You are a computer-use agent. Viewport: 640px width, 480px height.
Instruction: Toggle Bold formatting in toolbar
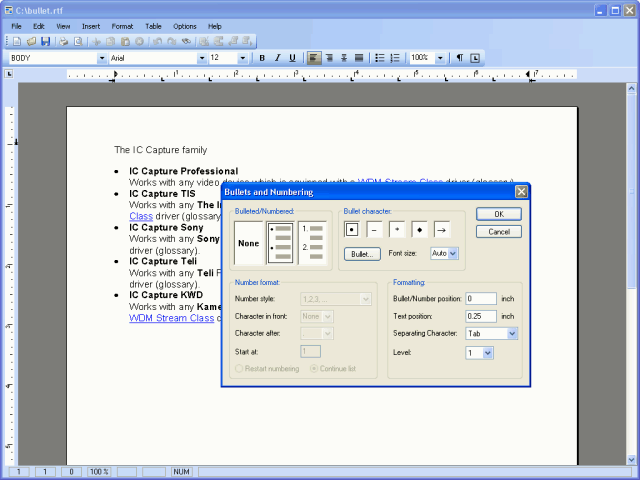point(262,58)
